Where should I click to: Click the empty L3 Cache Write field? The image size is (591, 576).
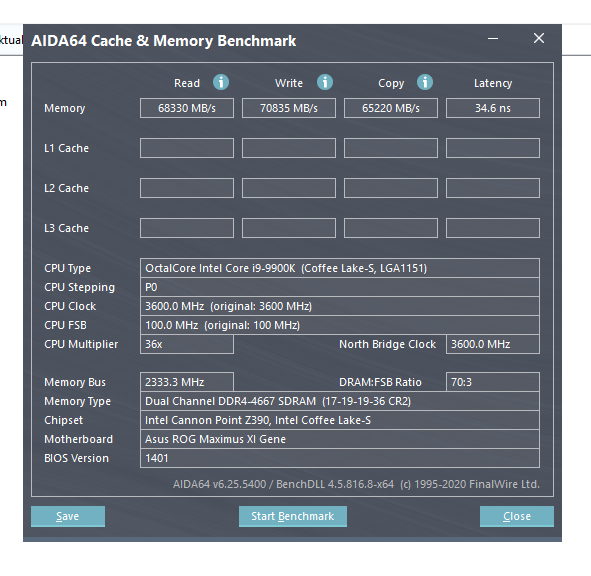pos(289,228)
